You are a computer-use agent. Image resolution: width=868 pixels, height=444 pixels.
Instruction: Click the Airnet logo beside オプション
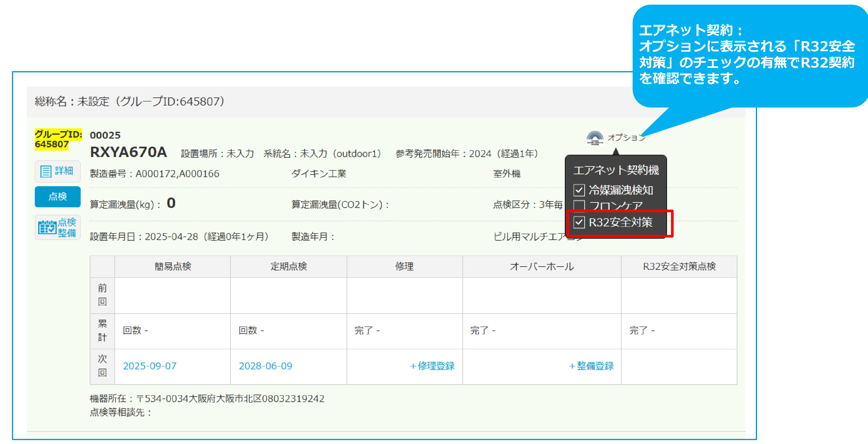tap(595, 138)
